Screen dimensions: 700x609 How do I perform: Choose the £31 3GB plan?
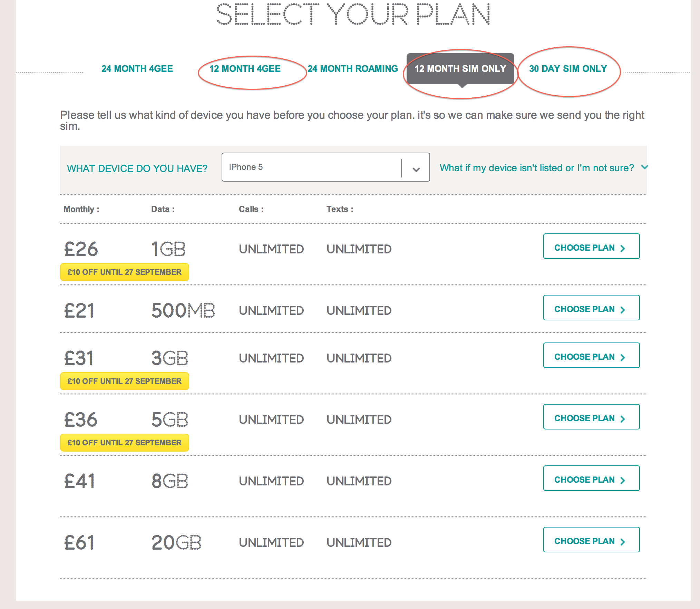[591, 355]
